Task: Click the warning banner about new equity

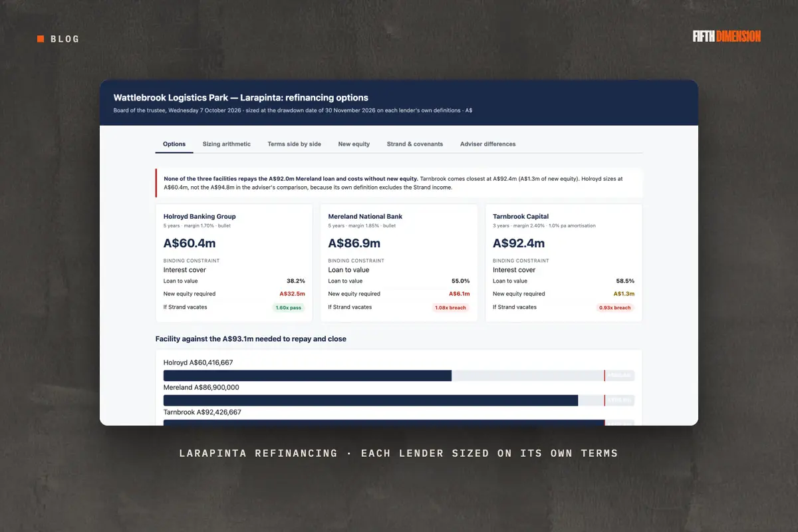Action: tap(399, 183)
